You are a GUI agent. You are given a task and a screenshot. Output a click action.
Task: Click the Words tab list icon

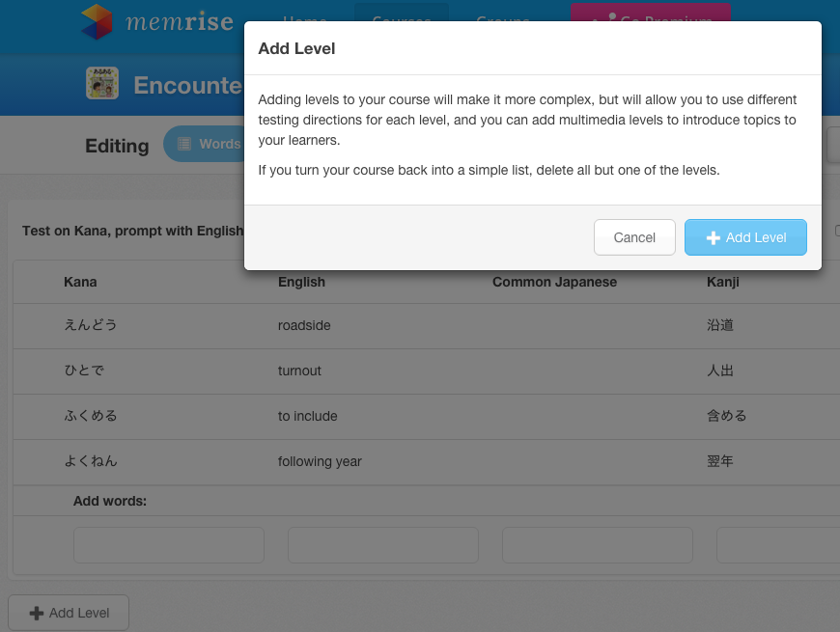point(184,144)
